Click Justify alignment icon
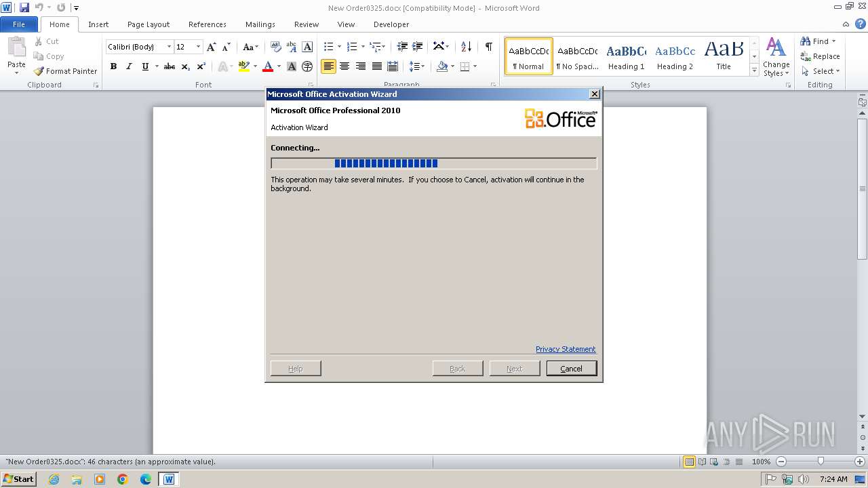This screenshot has width=868, height=488. [x=376, y=66]
